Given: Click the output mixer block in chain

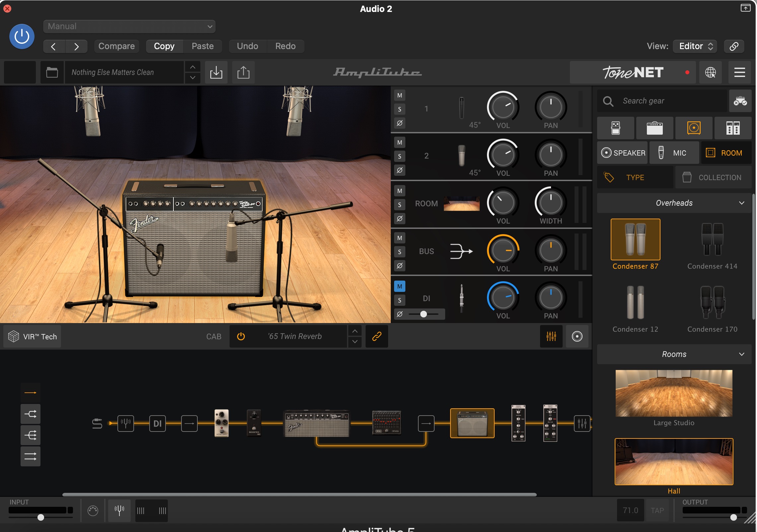Looking at the screenshot, I should click(x=582, y=424).
